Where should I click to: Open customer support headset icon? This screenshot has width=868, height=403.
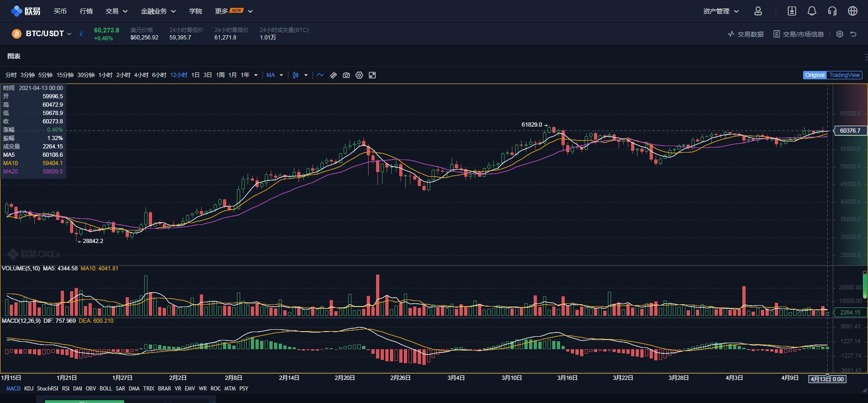(x=832, y=11)
